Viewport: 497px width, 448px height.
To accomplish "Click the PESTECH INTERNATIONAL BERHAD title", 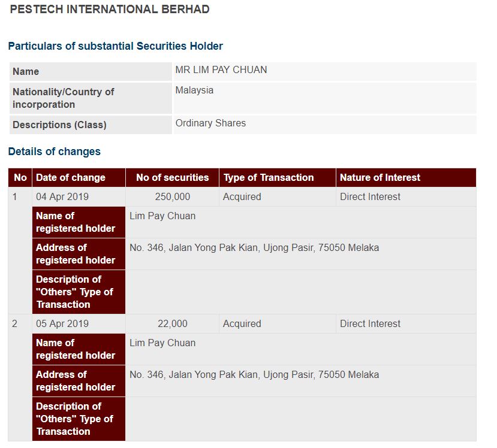I will pos(110,9).
